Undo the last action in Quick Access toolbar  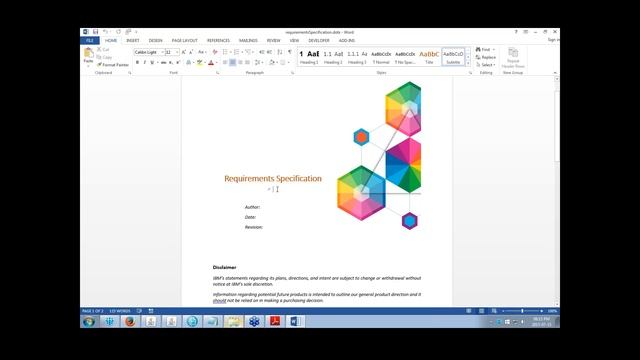click(105, 32)
